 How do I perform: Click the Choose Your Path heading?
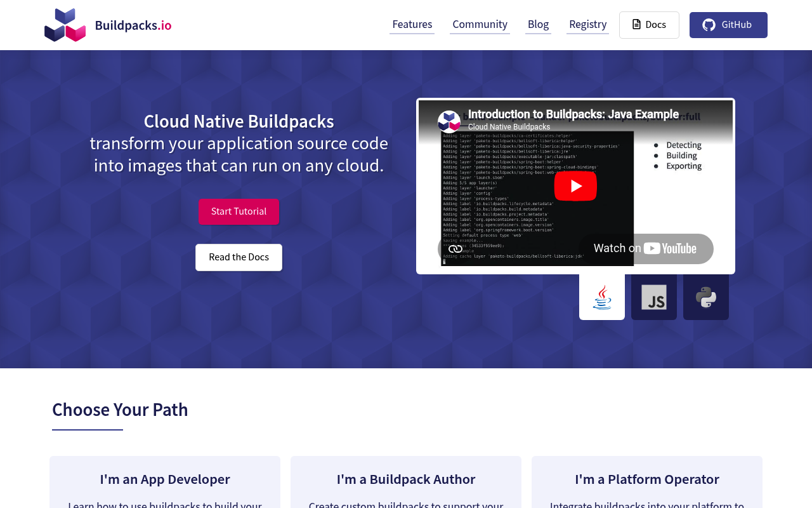(120, 410)
